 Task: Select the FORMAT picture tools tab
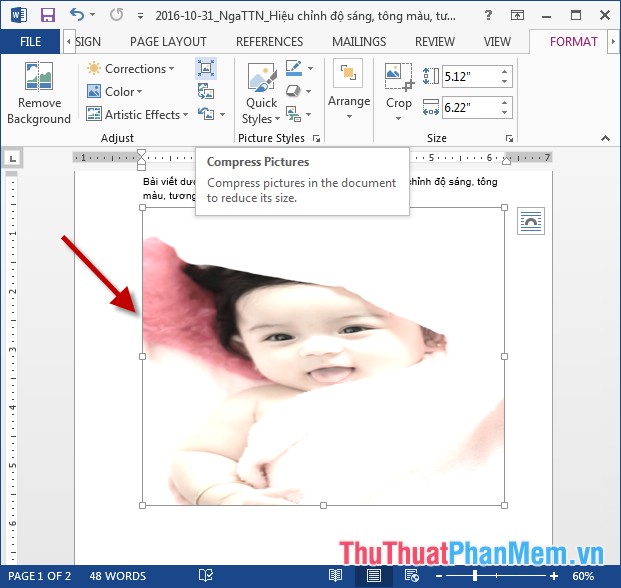(573, 41)
